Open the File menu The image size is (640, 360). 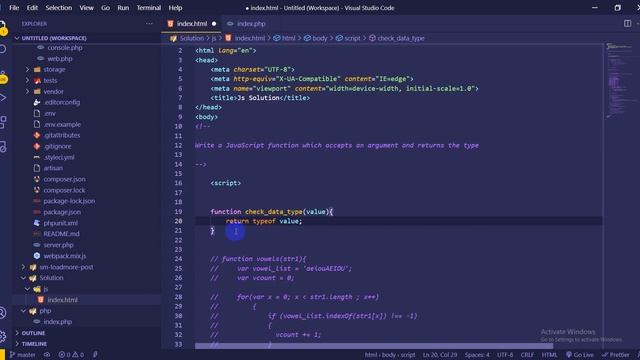[14, 8]
